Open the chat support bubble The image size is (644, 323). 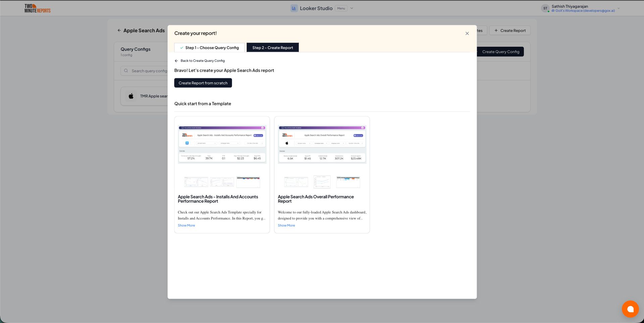(630, 309)
